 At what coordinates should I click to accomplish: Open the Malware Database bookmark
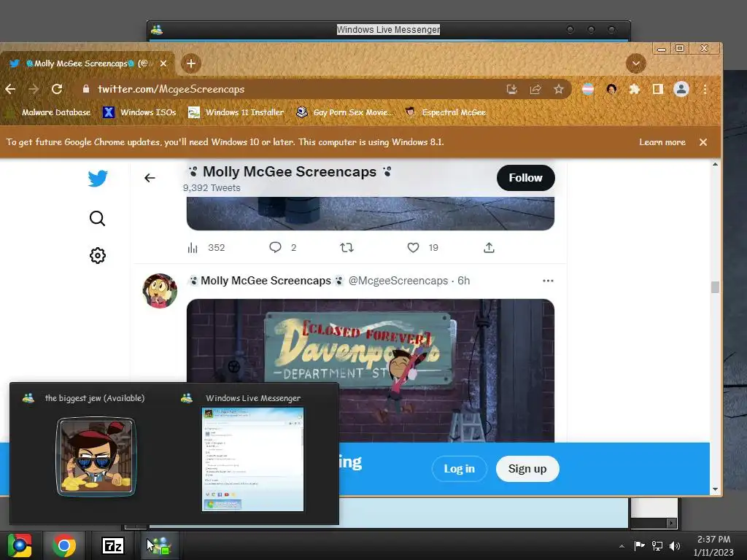point(50,112)
